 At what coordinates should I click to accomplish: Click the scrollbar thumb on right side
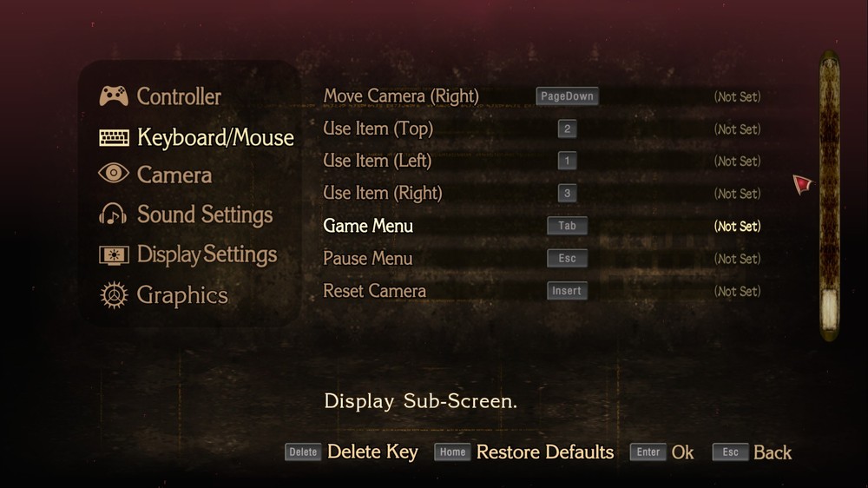829,307
